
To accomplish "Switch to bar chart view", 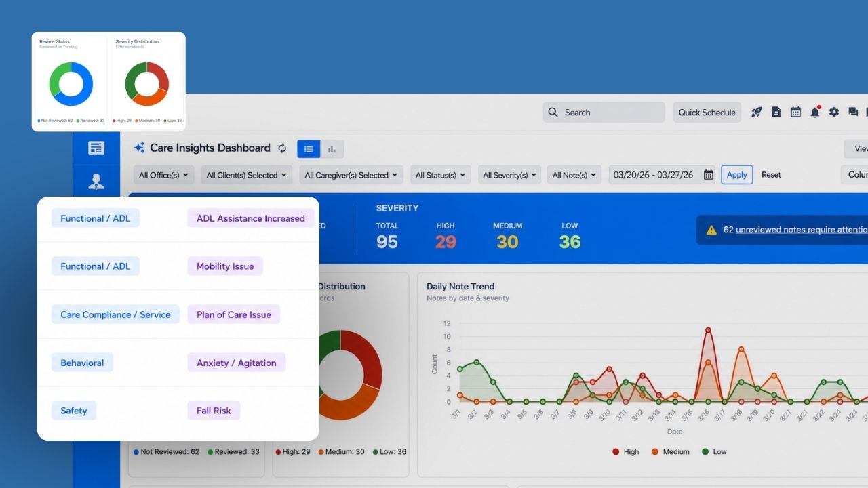I will click(x=332, y=149).
